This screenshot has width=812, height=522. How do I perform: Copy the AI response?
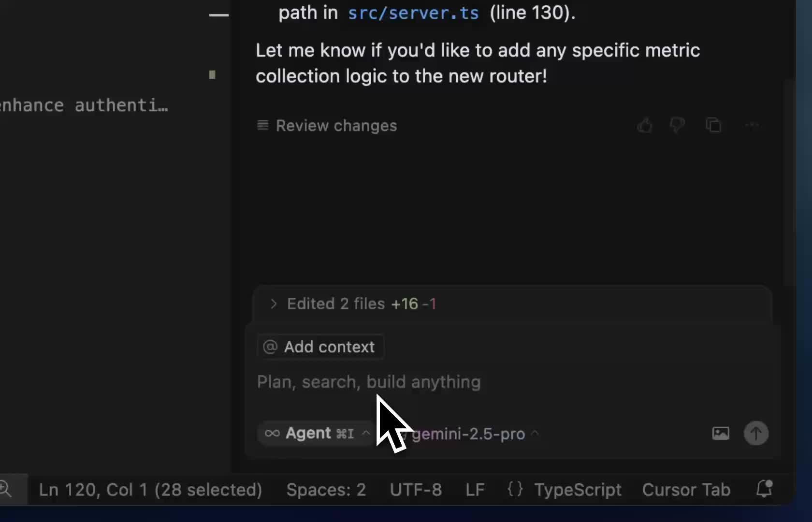714,126
